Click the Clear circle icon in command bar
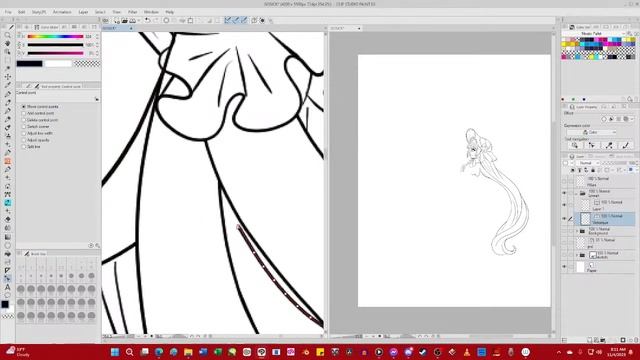640x360 pixels. pyautogui.click(x=167, y=20)
